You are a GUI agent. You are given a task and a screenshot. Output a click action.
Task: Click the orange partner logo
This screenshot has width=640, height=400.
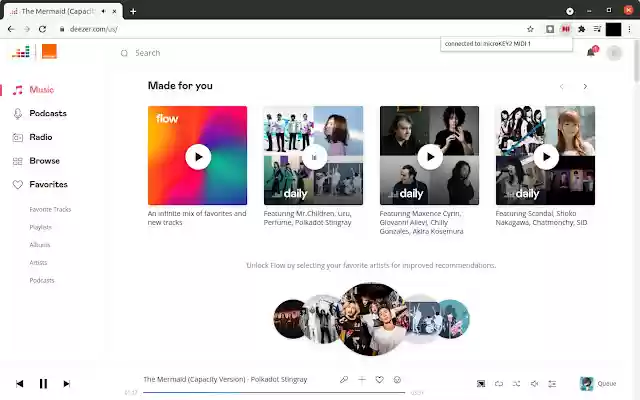[x=49, y=51]
